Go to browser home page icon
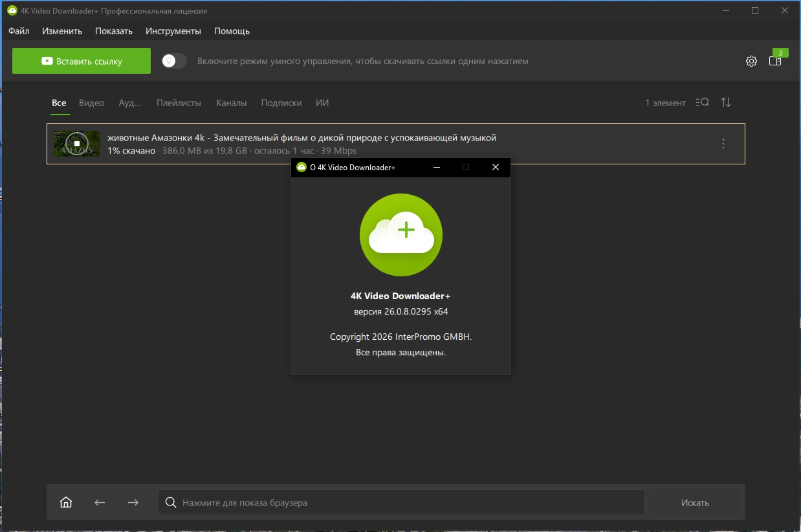This screenshot has width=801, height=532. (x=66, y=502)
